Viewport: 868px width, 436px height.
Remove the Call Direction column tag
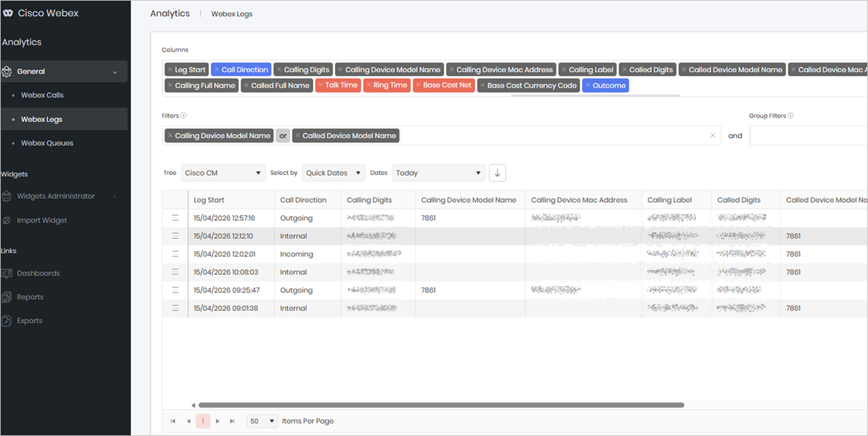tap(216, 69)
